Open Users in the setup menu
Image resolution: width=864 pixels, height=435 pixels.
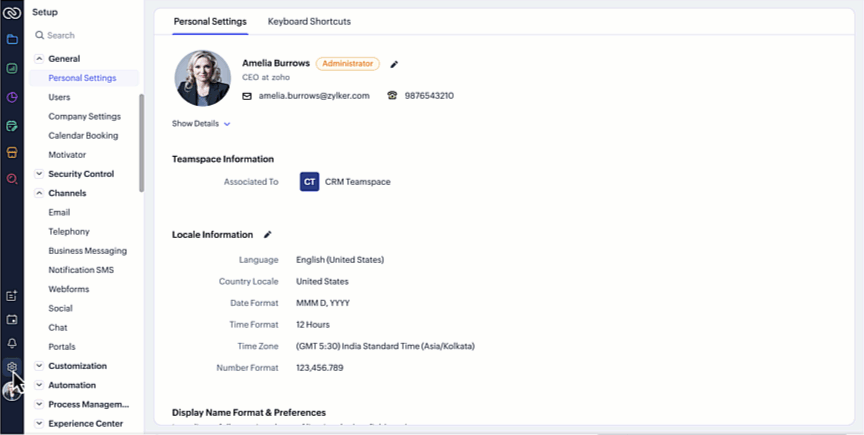click(x=59, y=97)
